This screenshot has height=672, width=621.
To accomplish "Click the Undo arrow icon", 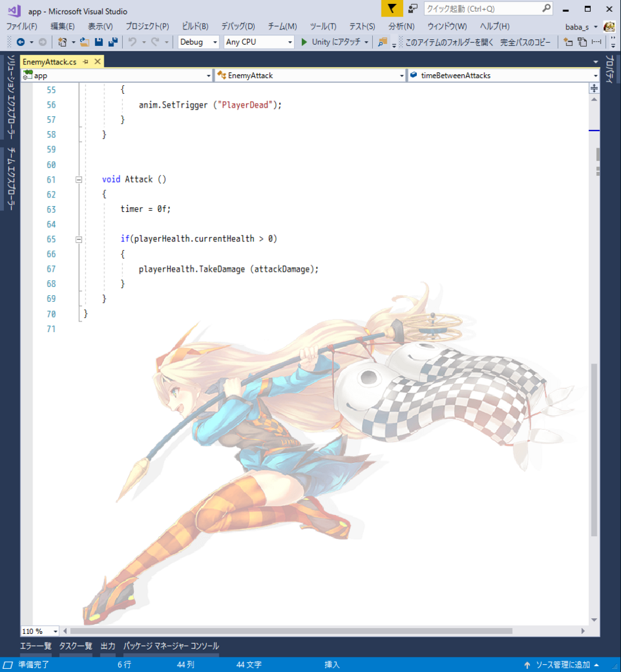I will (x=133, y=42).
